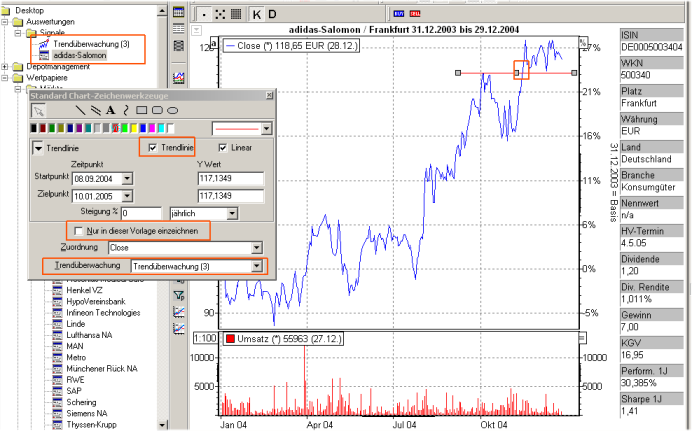Open the chart menu arrow beside the title
Image resolution: width=692 pixels, height=431 pixels.
pos(196,30)
